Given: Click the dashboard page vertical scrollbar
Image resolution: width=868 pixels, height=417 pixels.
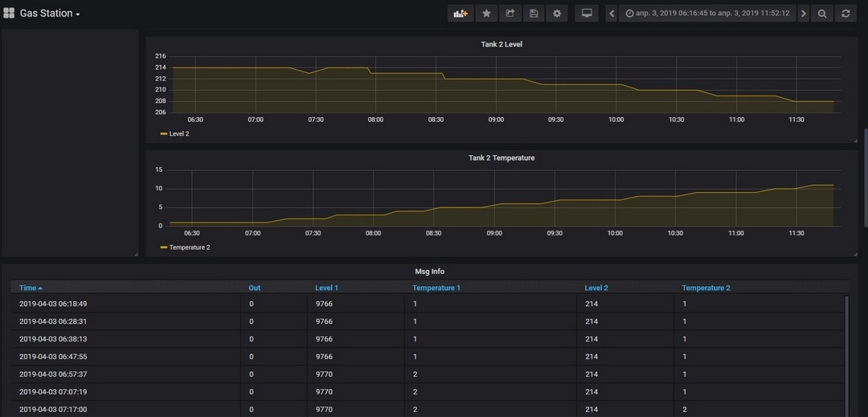Looking at the screenshot, I should [x=866, y=177].
